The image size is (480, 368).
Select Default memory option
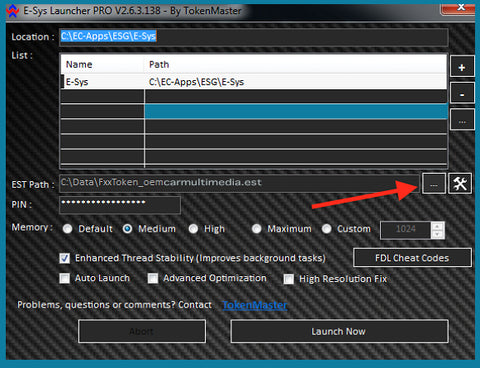pyautogui.click(x=68, y=229)
